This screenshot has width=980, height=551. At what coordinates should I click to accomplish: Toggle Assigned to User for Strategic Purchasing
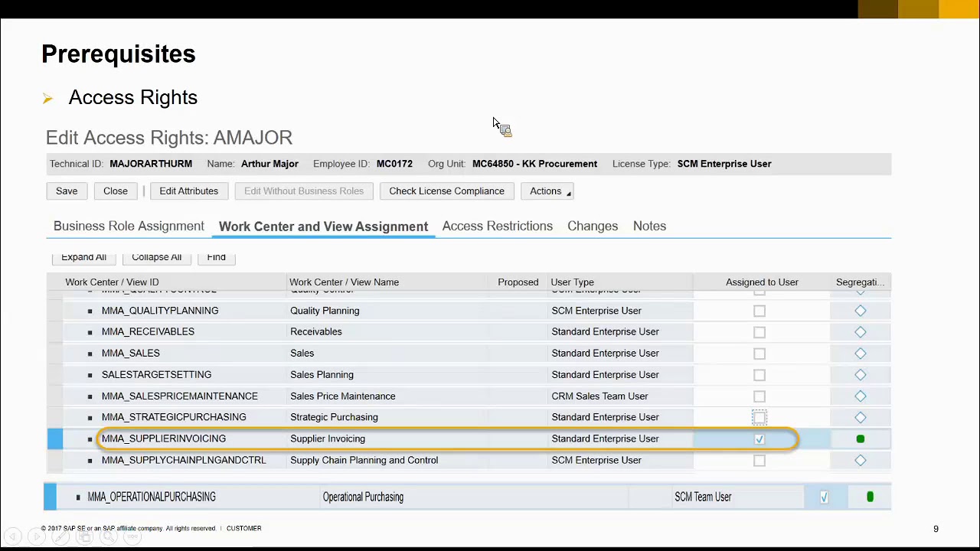point(759,418)
